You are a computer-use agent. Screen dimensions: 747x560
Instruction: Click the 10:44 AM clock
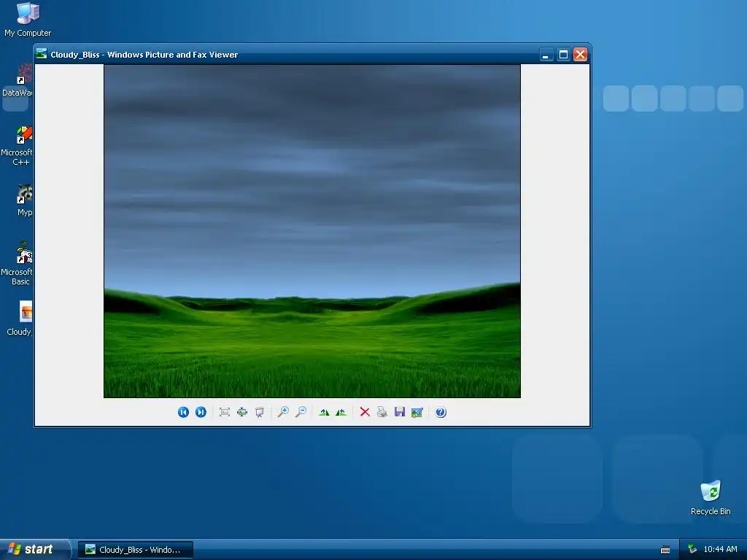point(720,549)
